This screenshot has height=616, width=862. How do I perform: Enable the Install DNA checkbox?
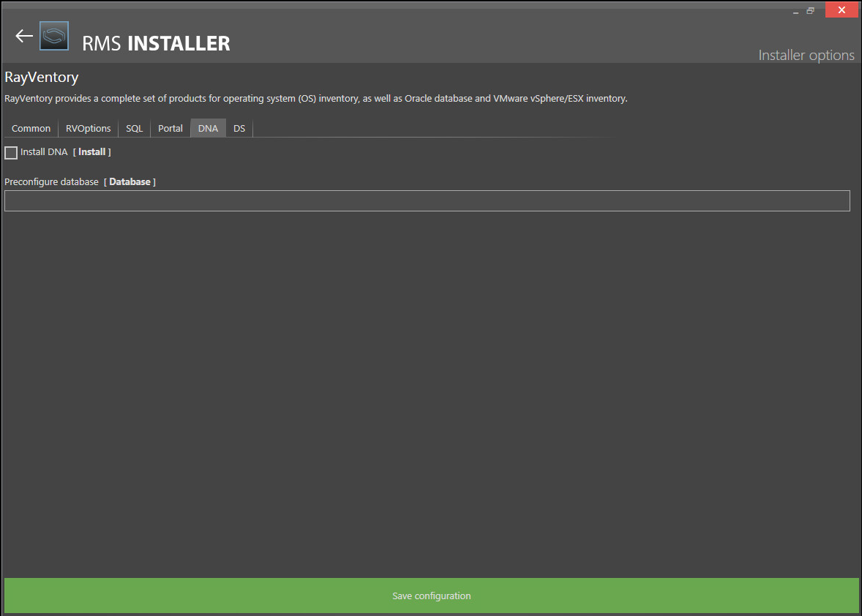coord(11,153)
